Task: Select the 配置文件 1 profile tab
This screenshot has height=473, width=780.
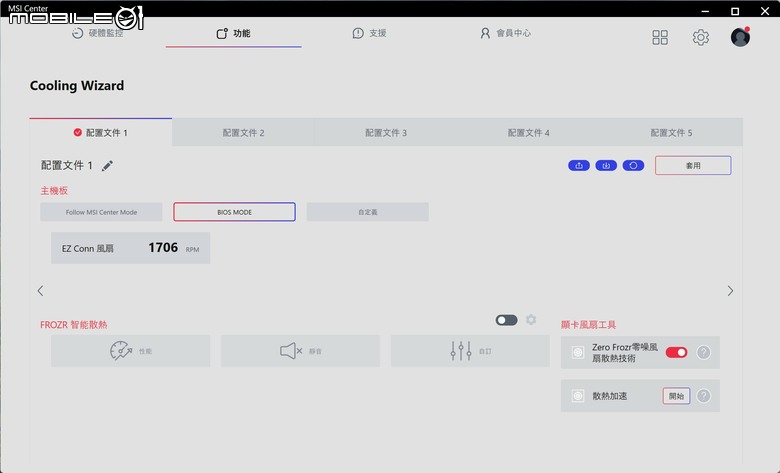Action: (100, 133)
